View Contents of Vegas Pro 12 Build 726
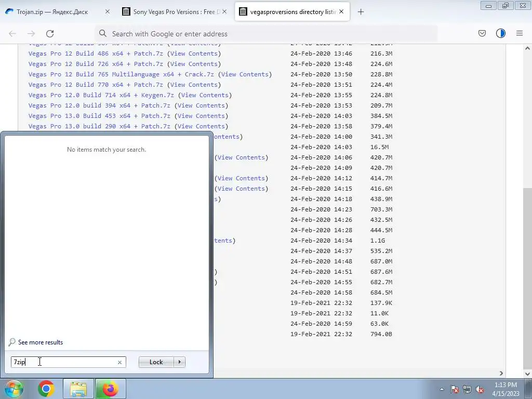 click(194, 64)
